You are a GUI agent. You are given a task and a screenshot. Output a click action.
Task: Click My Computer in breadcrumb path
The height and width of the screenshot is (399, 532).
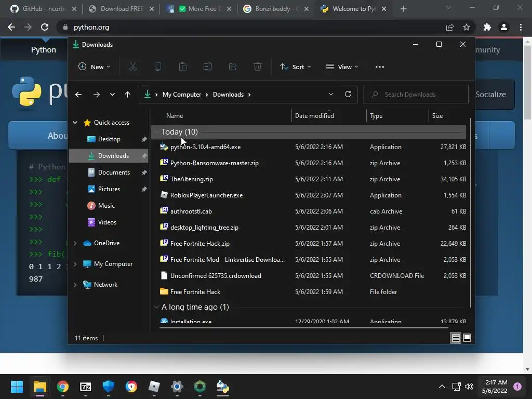pyautogui.click(x=182, y=95)
